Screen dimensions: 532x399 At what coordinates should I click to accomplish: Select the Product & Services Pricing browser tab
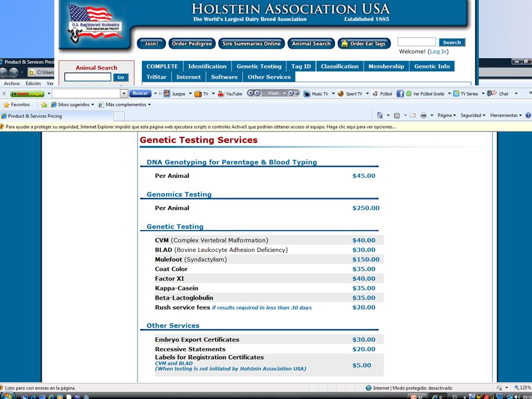click(57, 116)
